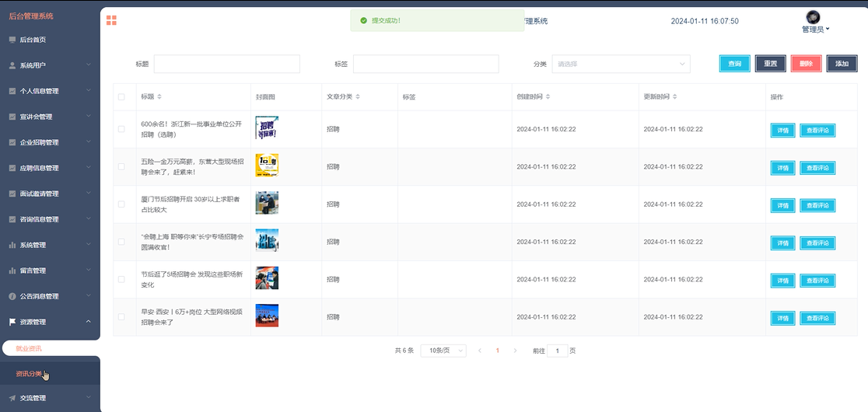Click the cover thumbnail of 五险一金 row
The height and width of the screenshot is (412, 868).
267,166
